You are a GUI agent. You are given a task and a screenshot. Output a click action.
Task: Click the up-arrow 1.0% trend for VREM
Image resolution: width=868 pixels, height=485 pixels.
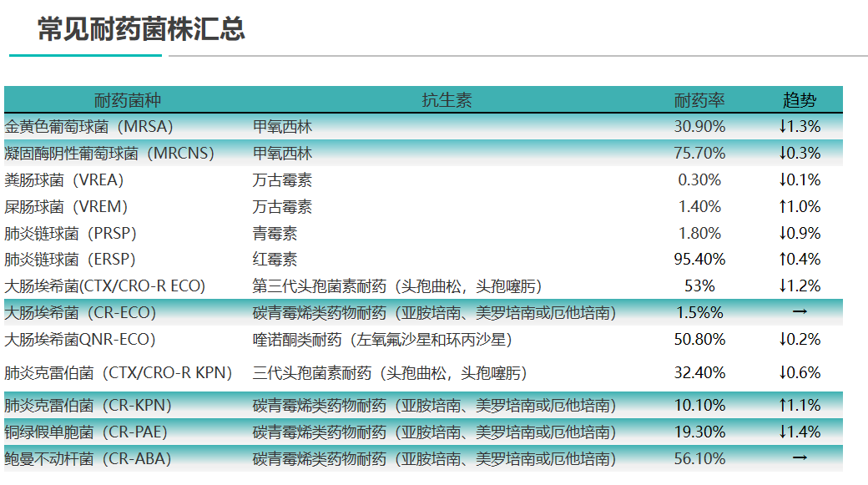tap(799, 207)
